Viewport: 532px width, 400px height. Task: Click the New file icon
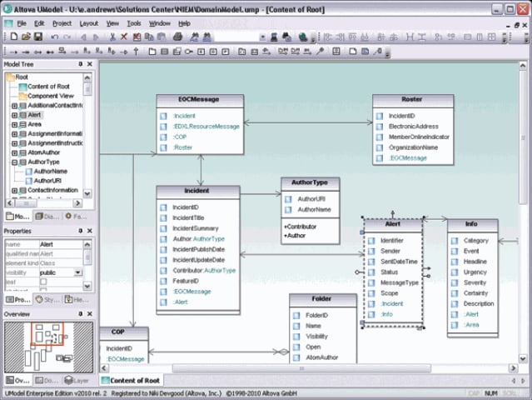tap(14, 37)
